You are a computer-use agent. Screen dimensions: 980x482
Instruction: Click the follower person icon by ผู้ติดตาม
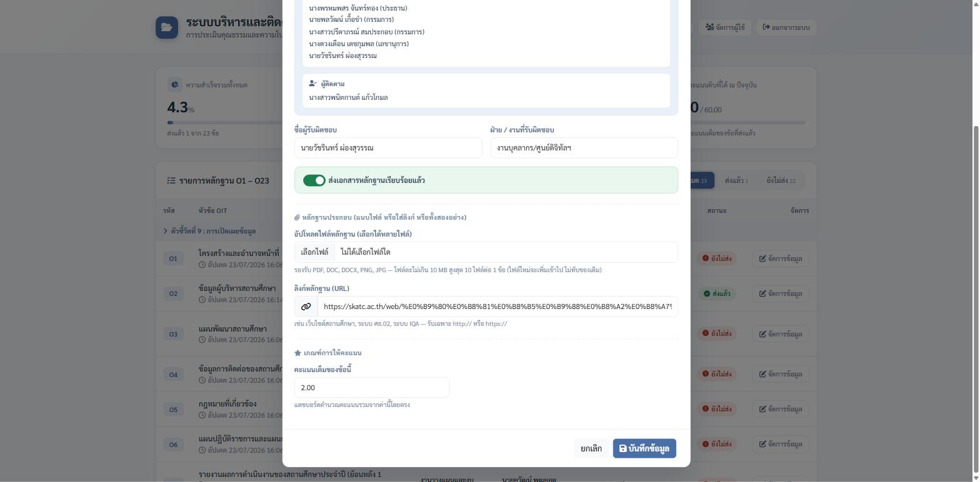pyautogui.click(x=313, y=84)
